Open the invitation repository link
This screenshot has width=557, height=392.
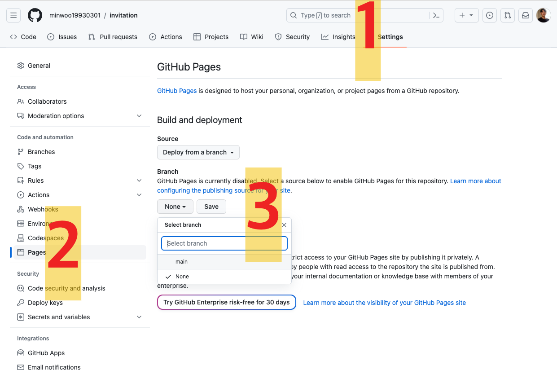tap(123, 15)
